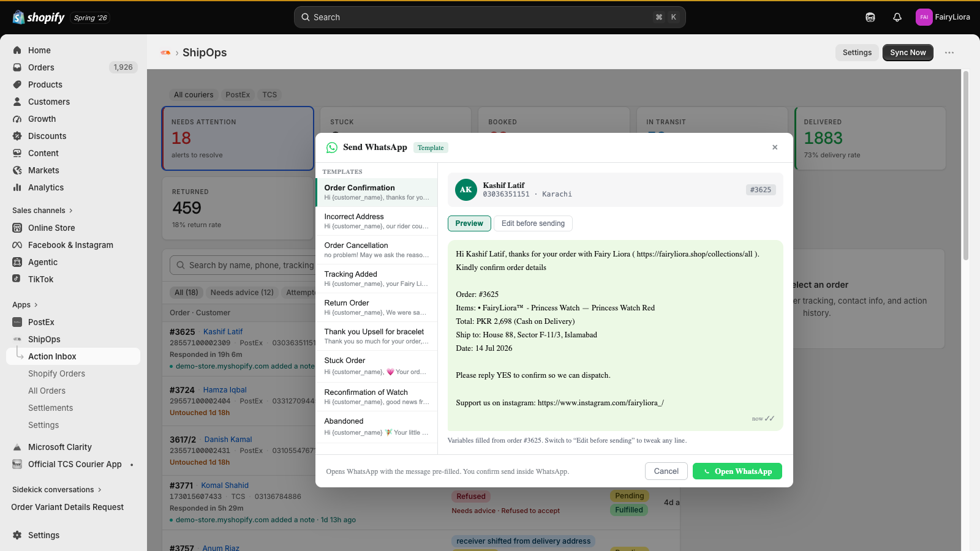Image resolution: width=980 pixels, height=551 pixels.
Task: Open the Delivered stats card
Action: point(870,138)
